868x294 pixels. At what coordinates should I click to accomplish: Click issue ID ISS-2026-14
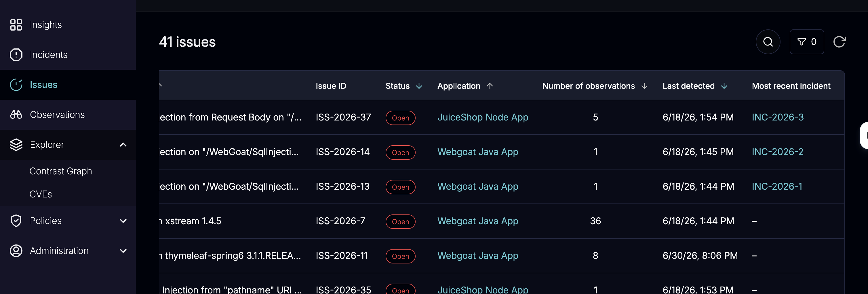coord(342,152)
